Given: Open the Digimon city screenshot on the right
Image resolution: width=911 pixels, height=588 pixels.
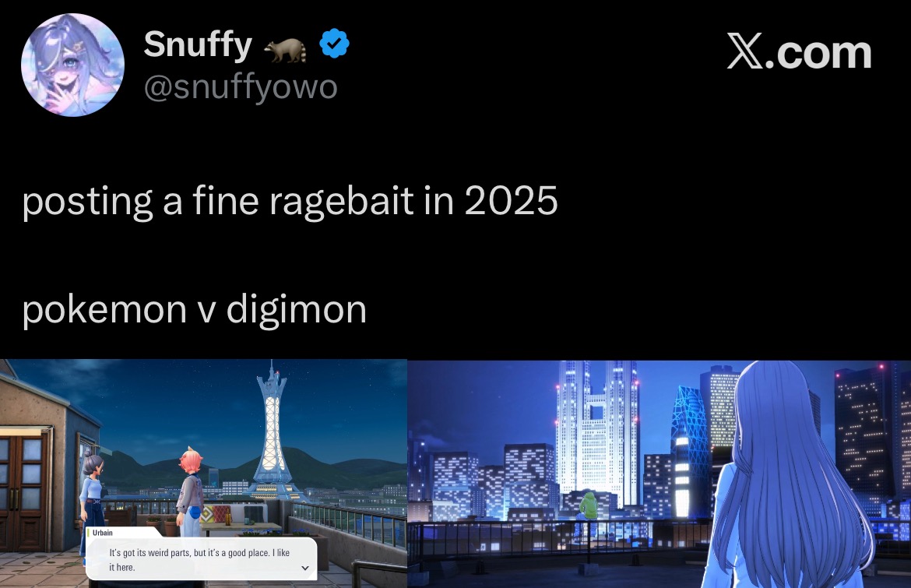Looking at the screenshot, I should coord(660,474).
